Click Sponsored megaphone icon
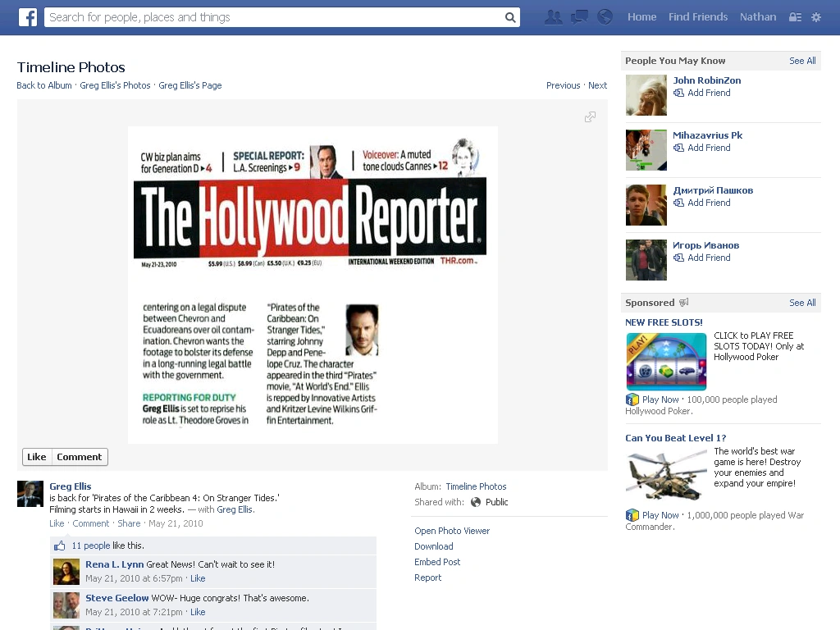The height and width of the screenshot is (630, 840). (683, 302)
